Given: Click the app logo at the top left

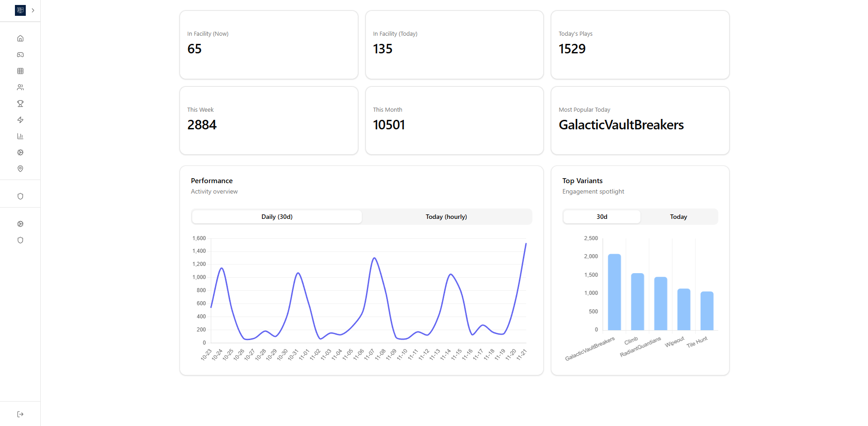Looking at the screenshot, I should click(20, 10).
